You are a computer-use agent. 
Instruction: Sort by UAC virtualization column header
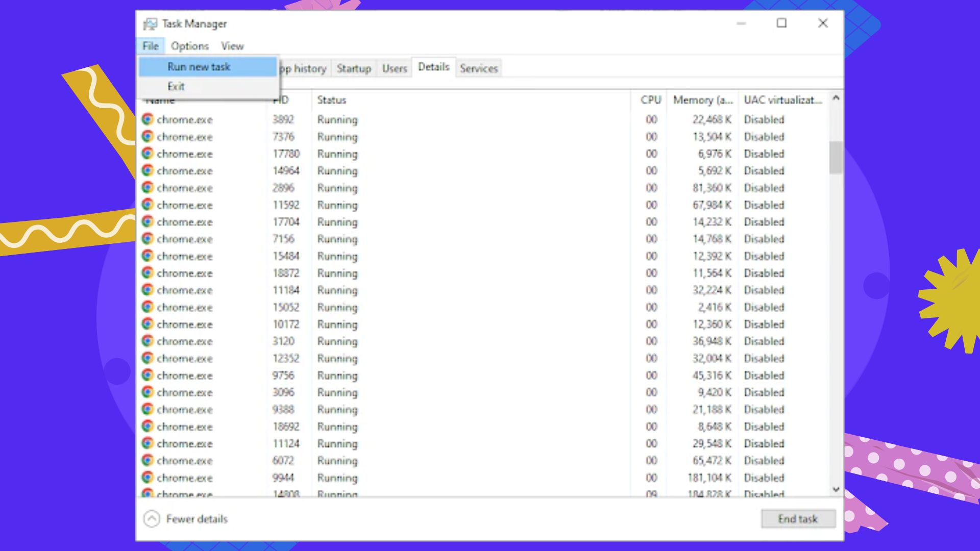coord(783,100)
